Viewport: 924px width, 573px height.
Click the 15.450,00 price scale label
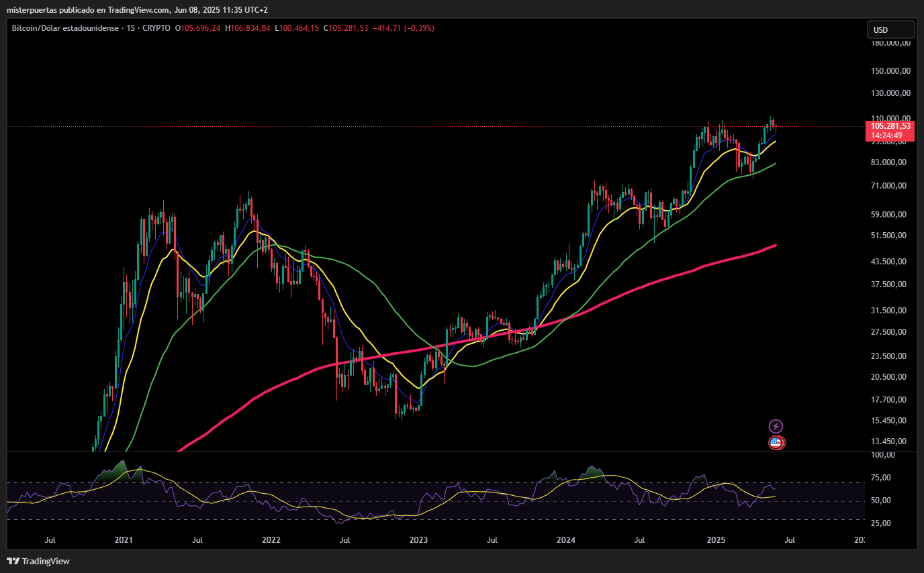[x=890, y=421]
